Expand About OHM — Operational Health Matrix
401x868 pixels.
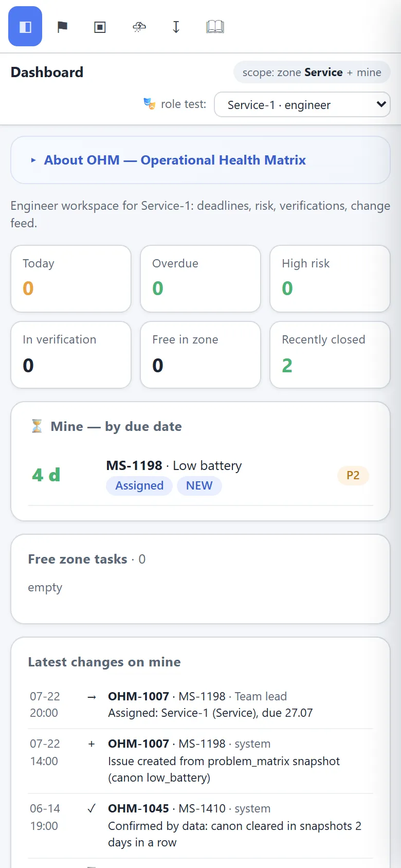tap(200, 160)
